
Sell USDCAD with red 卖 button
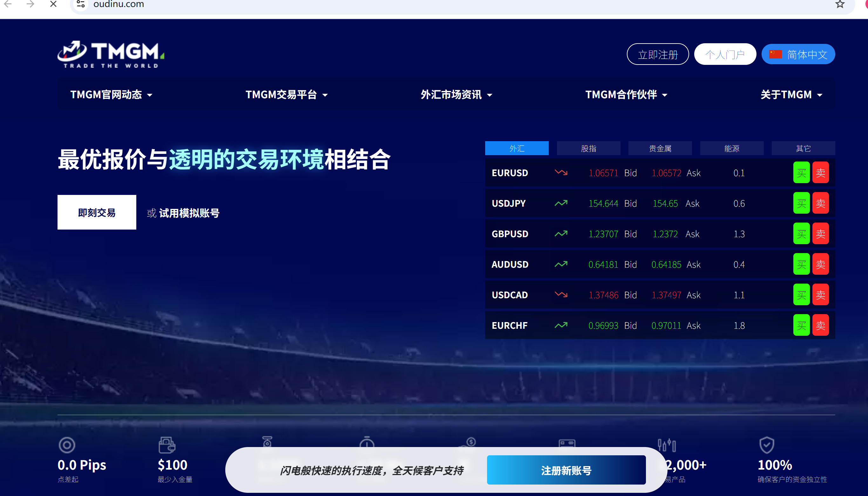tap(820, 294)
